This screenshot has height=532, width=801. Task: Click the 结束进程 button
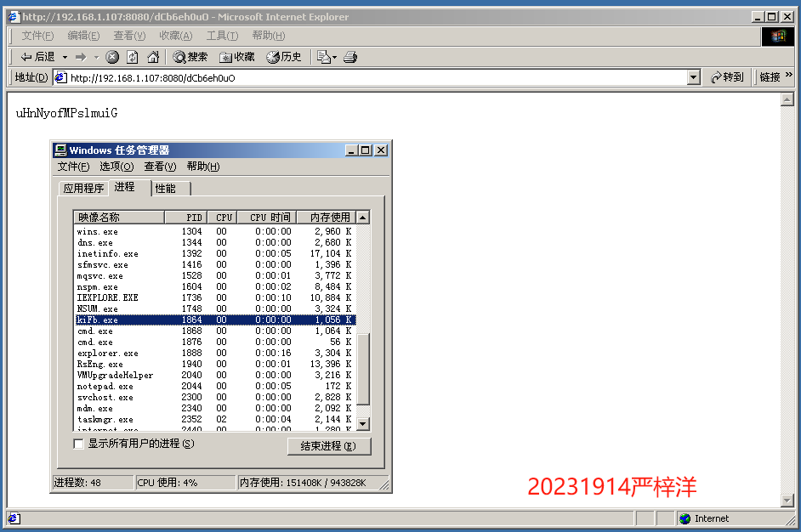click(328, 446)
